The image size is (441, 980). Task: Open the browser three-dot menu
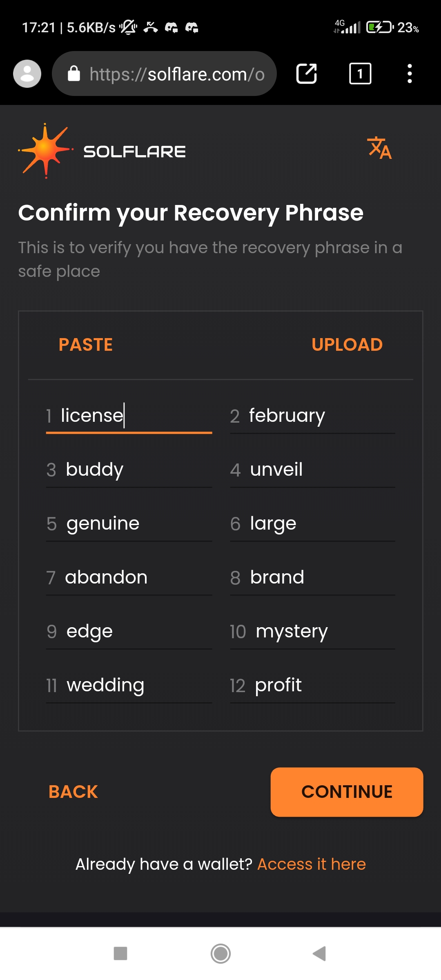coord(410,74)
